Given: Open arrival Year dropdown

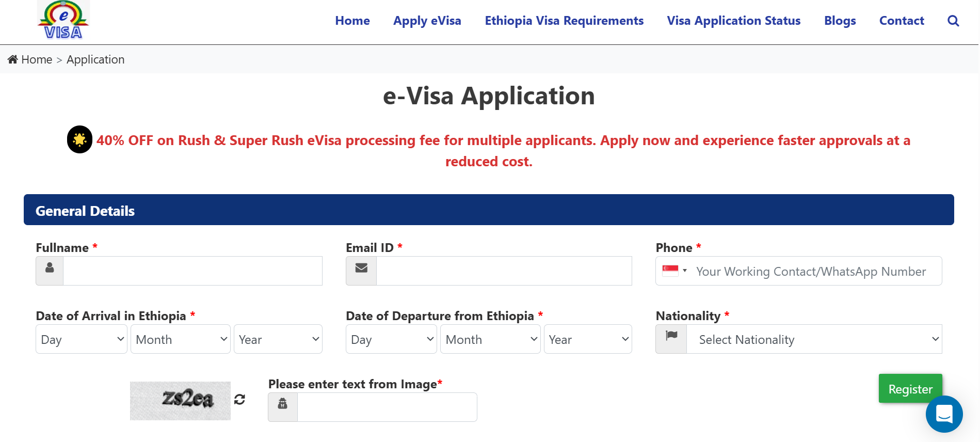Looking at the screenshot, I should tap(278, 339).
